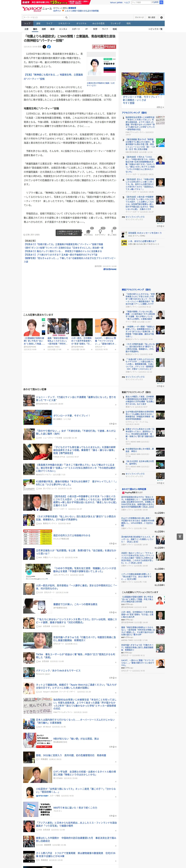Image resolution: width=186 pixels, height=868 pixels.
Task: Open 【写真】「無神経にも程がある…」 link
Action: [53, 77]
